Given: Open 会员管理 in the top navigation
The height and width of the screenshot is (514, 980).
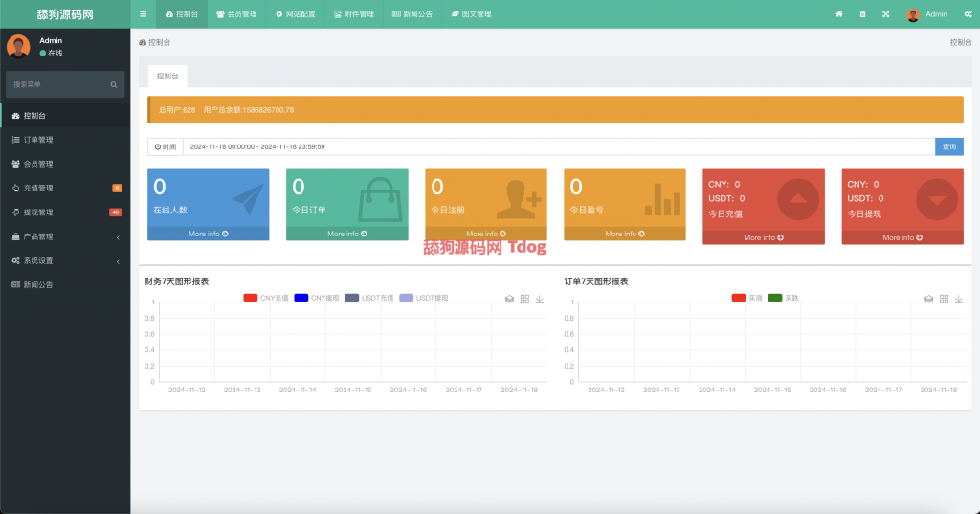Looking at the screenshot, I should point(236,14).
